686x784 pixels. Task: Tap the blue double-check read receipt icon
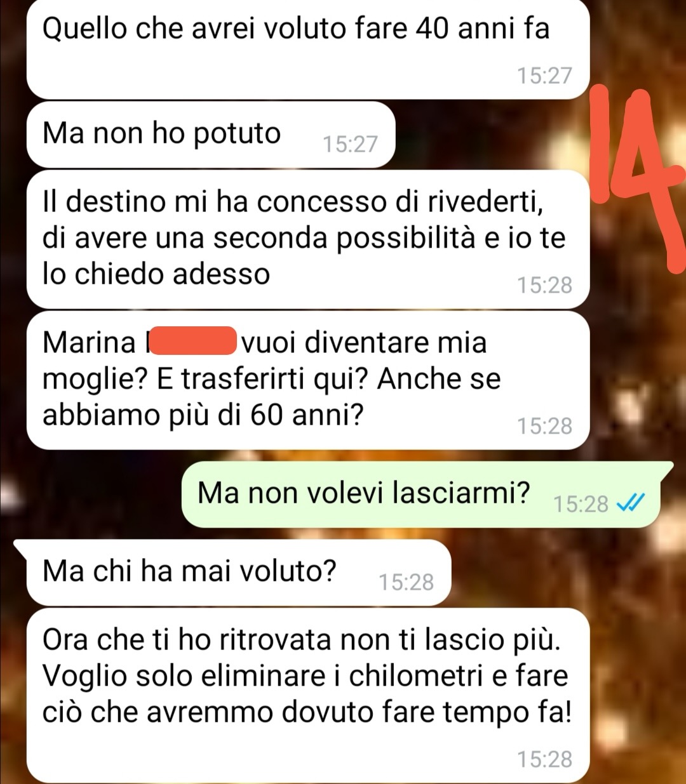pyautogui.click(x=631, y=504)
